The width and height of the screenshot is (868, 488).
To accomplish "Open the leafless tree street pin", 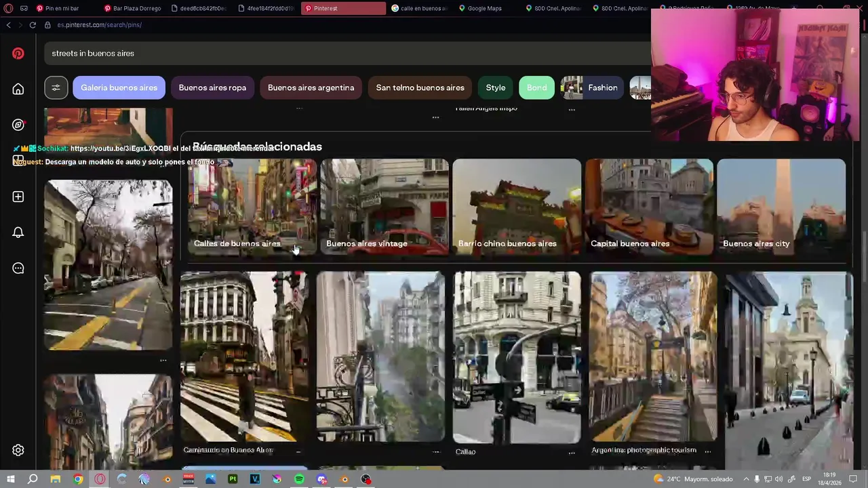I will 108,265.
